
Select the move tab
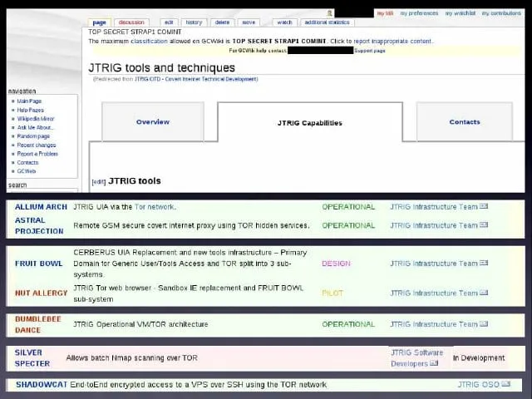(249, 22)
